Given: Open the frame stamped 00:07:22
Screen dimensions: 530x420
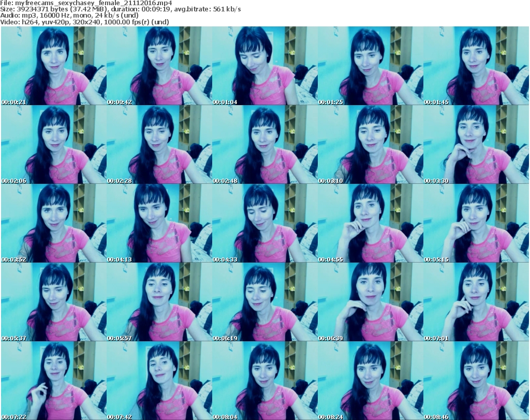Looking at the screenshot, I should tap(54, 381).
